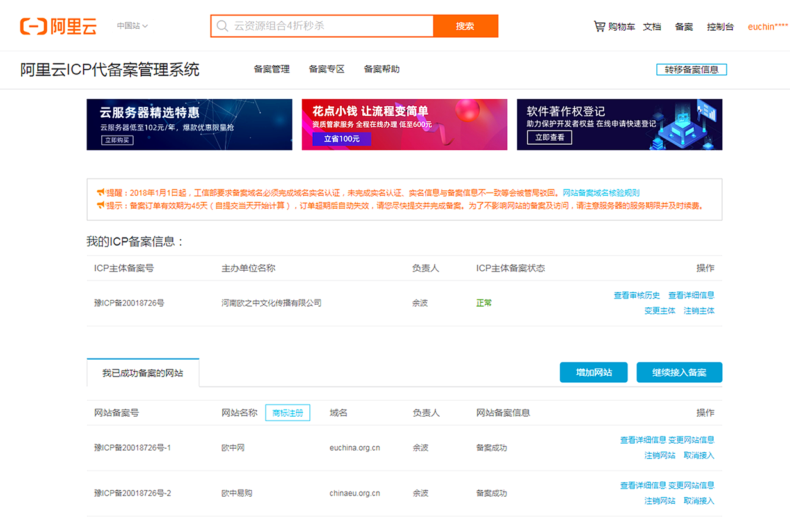
Task: Open 文档 in top navigation
Action: 652,26
